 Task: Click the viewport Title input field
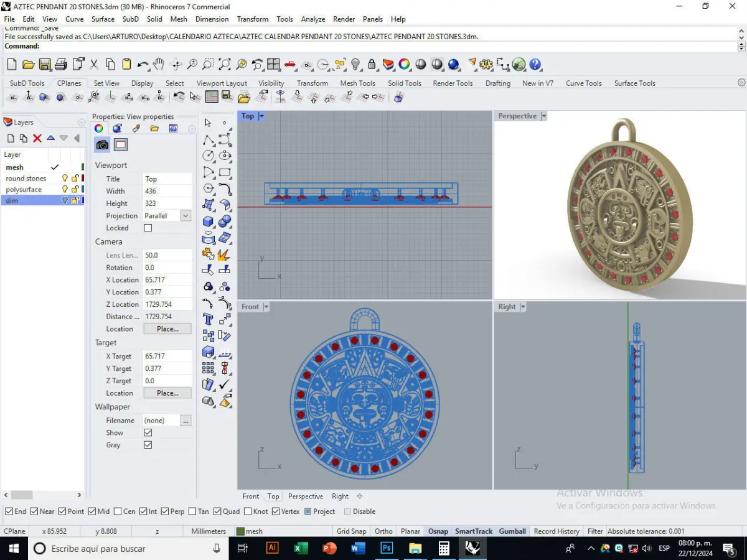point(167,179)
